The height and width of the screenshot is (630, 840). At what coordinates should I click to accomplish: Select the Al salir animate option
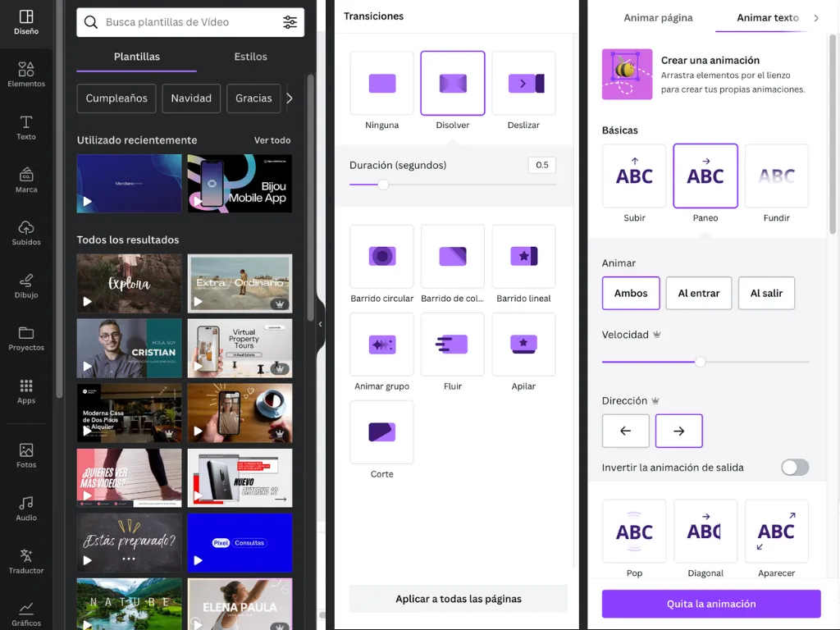pos(766,293)
